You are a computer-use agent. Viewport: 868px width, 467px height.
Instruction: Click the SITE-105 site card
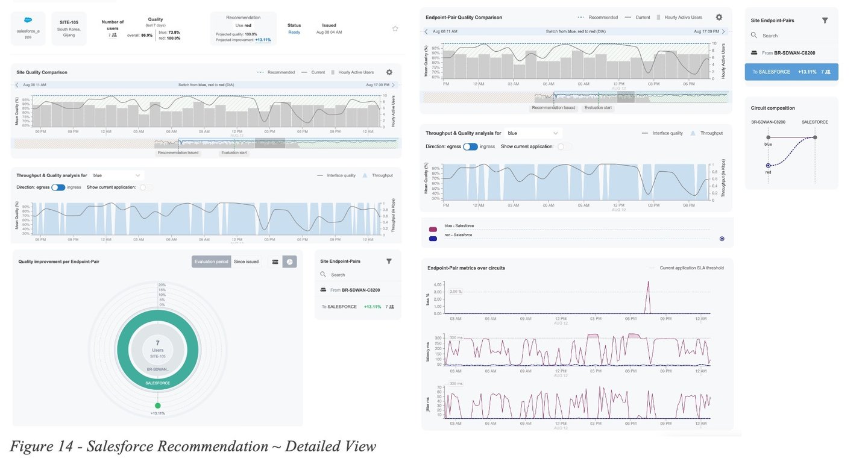(69, 28)
